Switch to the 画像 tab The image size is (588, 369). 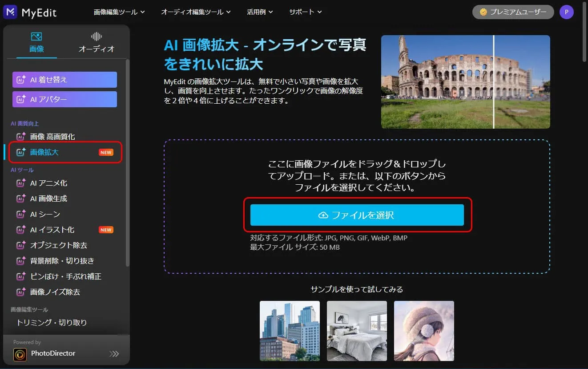[36, 43]
